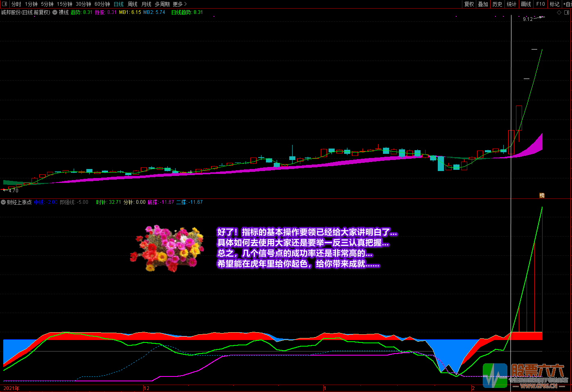The image size is (572, 392).
Task: Open the 画线 drawing tools
Action: pos(526,4)
